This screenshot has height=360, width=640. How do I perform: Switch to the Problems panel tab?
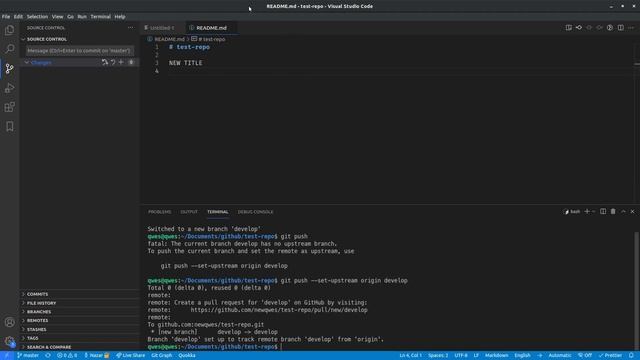coord(160,212)
